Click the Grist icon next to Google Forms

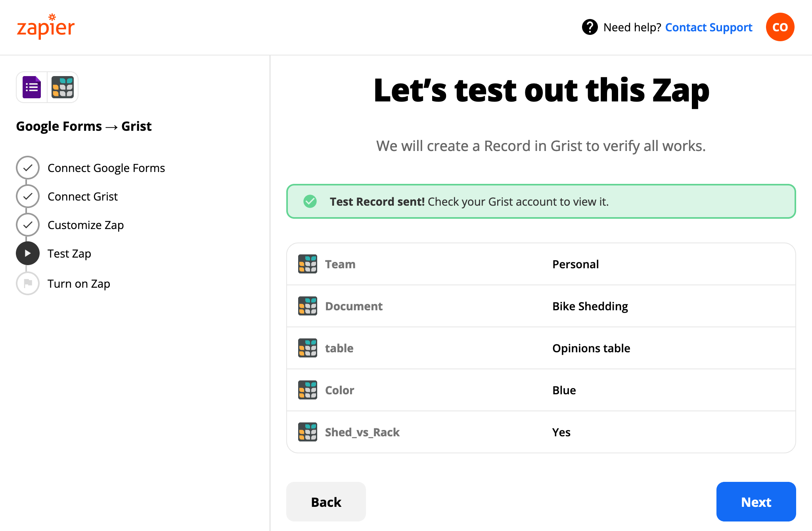coord(62,87)
